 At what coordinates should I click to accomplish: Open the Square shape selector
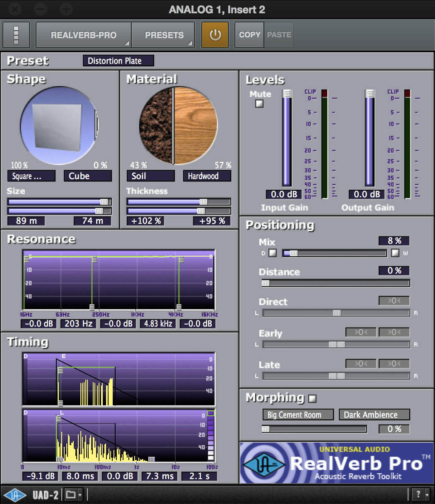tap(31, 176)
